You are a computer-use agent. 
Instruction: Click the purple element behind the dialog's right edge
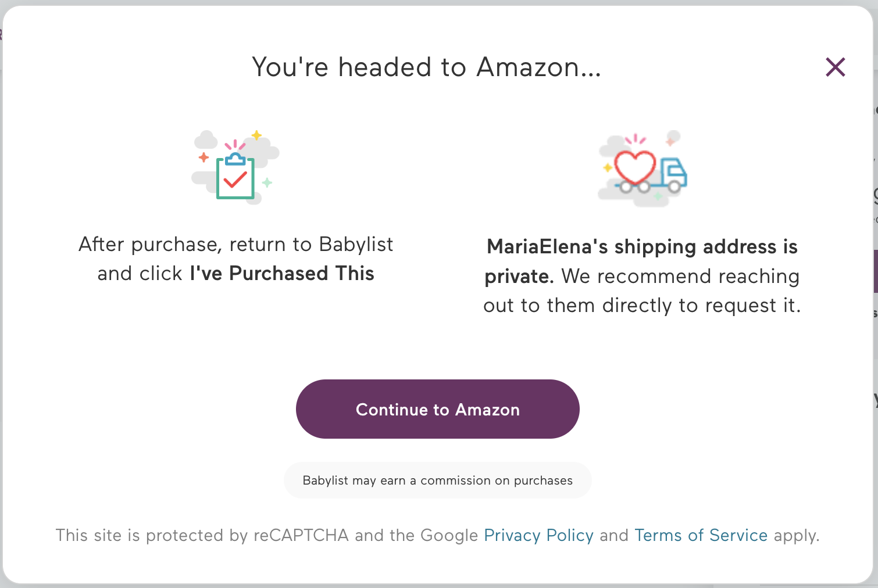[x=876, y=271]
